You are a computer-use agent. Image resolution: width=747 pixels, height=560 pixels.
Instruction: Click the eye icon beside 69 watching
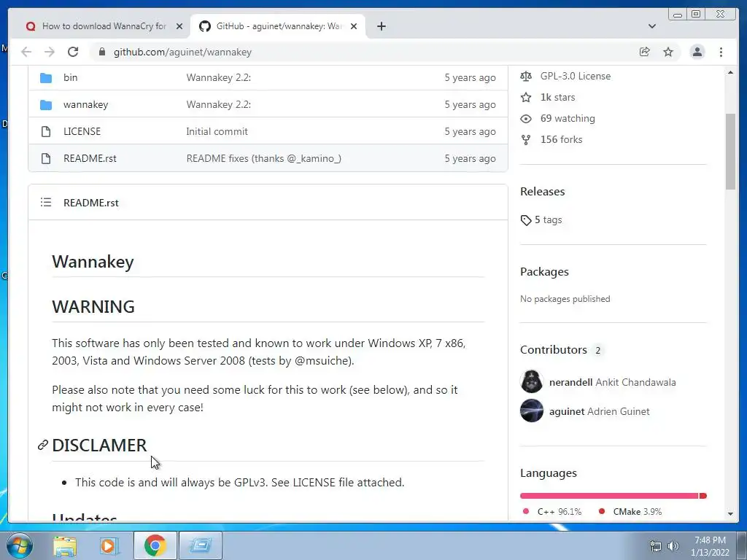click(x=526, y=119)
